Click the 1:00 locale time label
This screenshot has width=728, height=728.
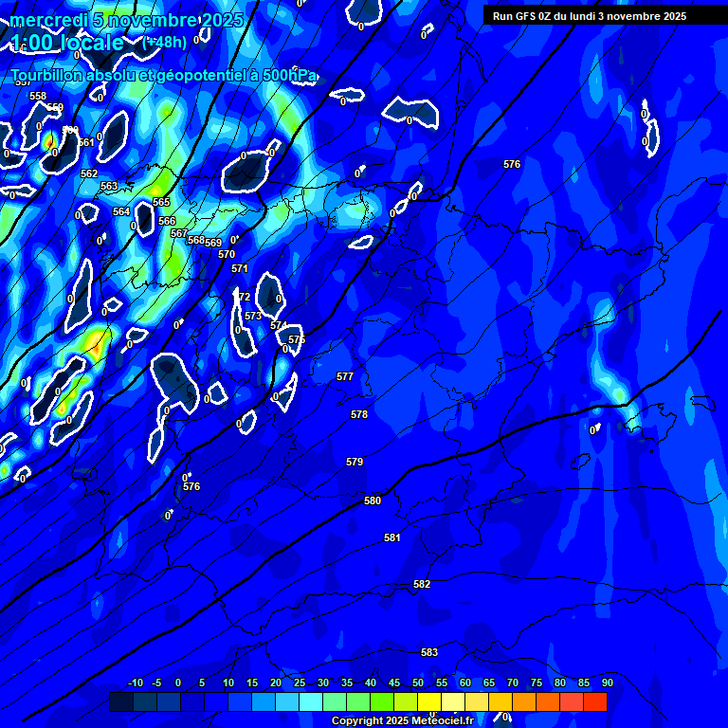[67, 43]
